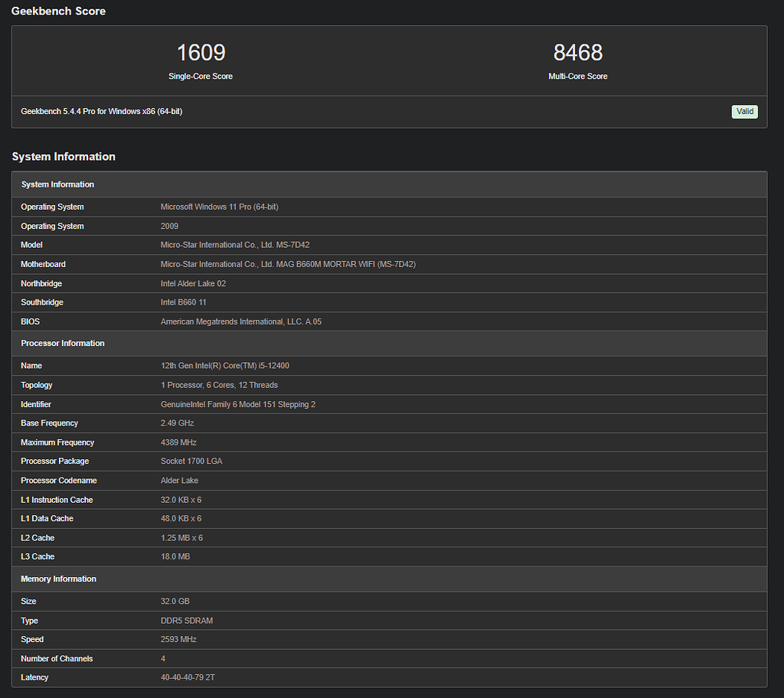Select the DDR5 SDRAM memory Type row
Screen dimensions: 784x698
point(188,620)
